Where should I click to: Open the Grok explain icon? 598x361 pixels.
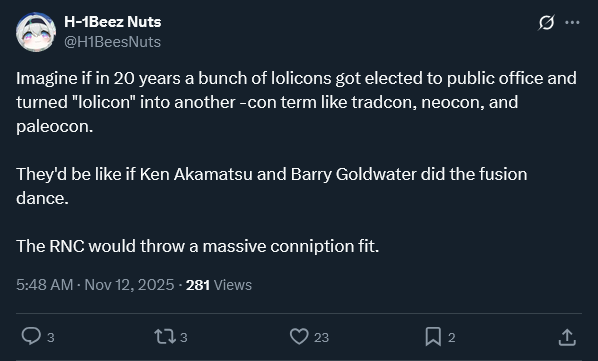(x=546, y=22)
